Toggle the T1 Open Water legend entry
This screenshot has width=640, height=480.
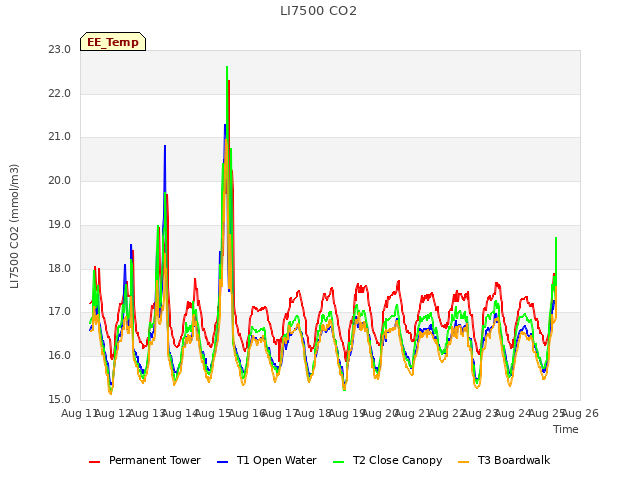(x=267, y=460)
